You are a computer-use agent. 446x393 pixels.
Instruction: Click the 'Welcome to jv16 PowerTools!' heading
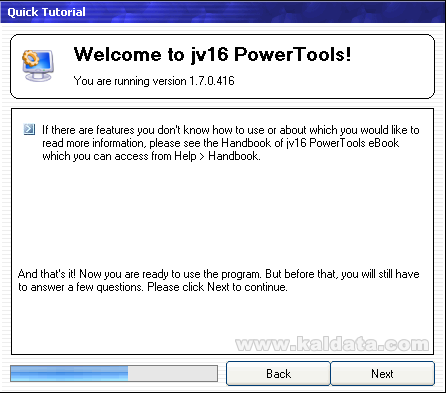pyautogui.click(x=212, y=54)
